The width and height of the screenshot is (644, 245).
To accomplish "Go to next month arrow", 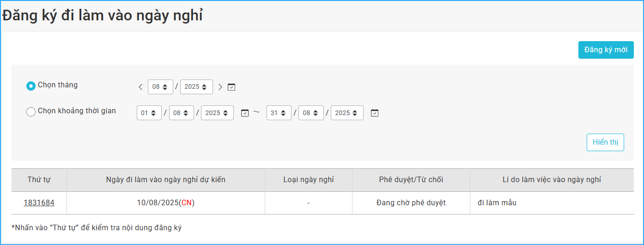I will (x=220, y=87).
